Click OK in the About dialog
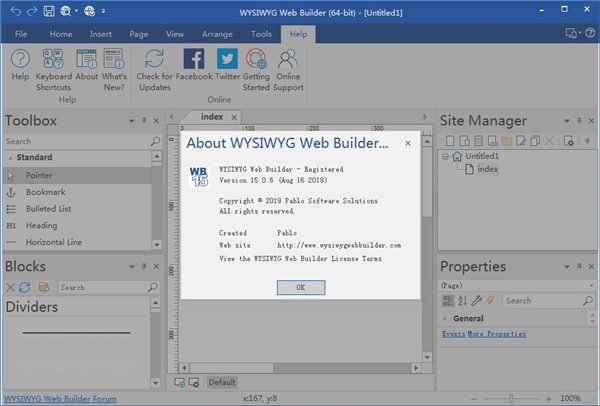This screenshot has height=406, width=600. 301,287
